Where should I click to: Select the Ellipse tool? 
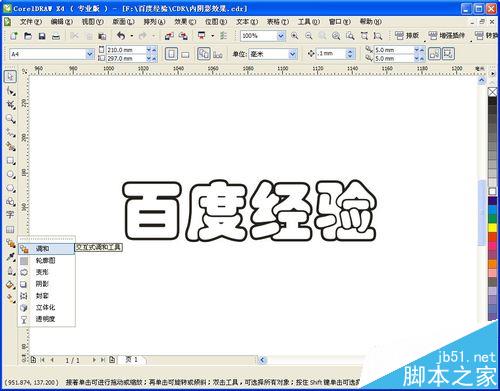(10, 174)
